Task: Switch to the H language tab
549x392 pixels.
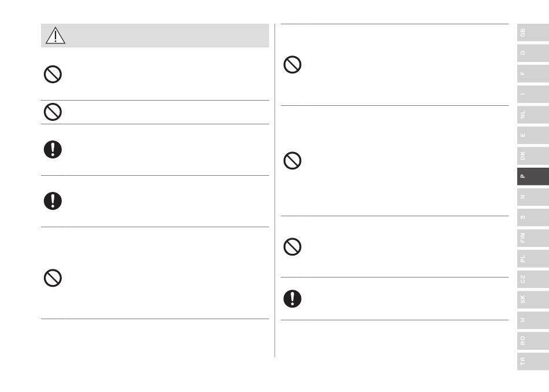Action: [x=533, y=320]
